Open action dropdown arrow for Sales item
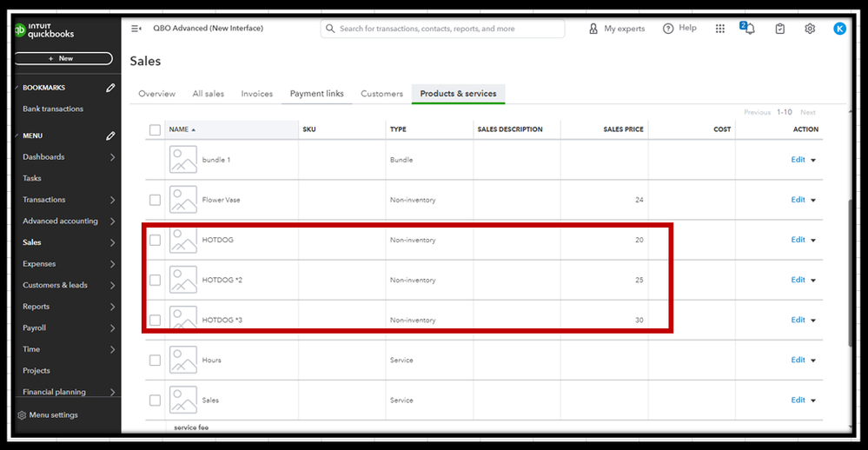The width and height of the screenshot is (868, 450). click(813, 400)
